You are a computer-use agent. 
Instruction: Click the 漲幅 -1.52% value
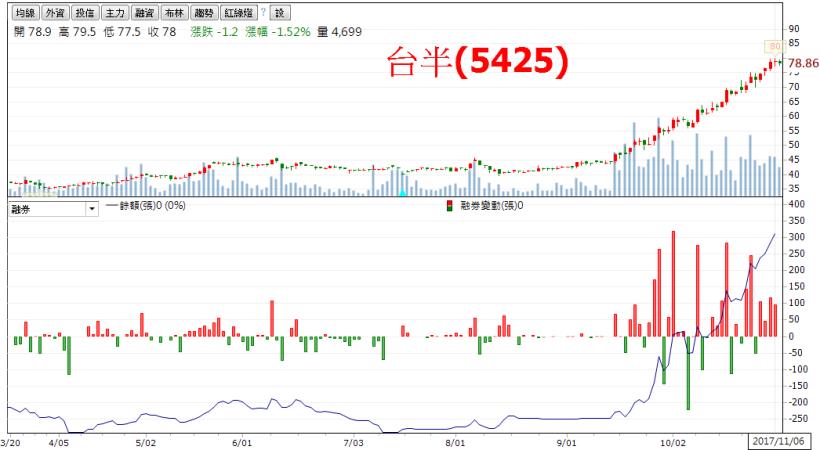tap(278, 32)
